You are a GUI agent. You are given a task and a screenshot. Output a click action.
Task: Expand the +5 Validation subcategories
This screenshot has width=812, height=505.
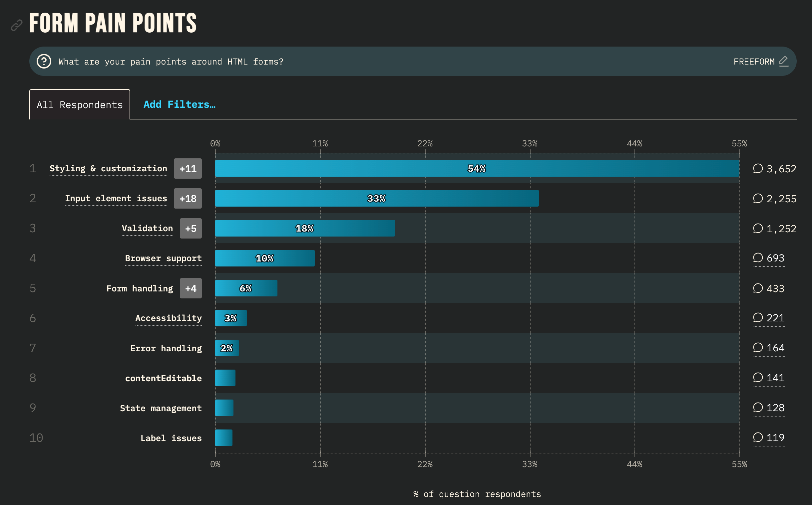click(x=190, y=229)
